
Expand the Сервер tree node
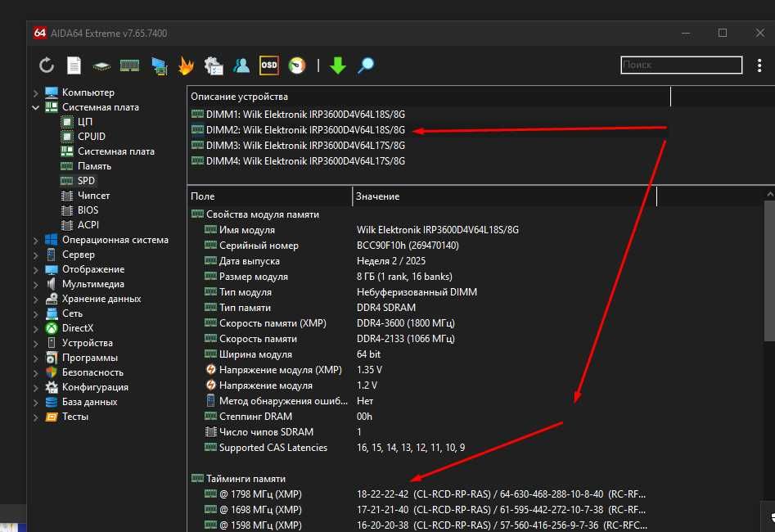coord(35,255)
